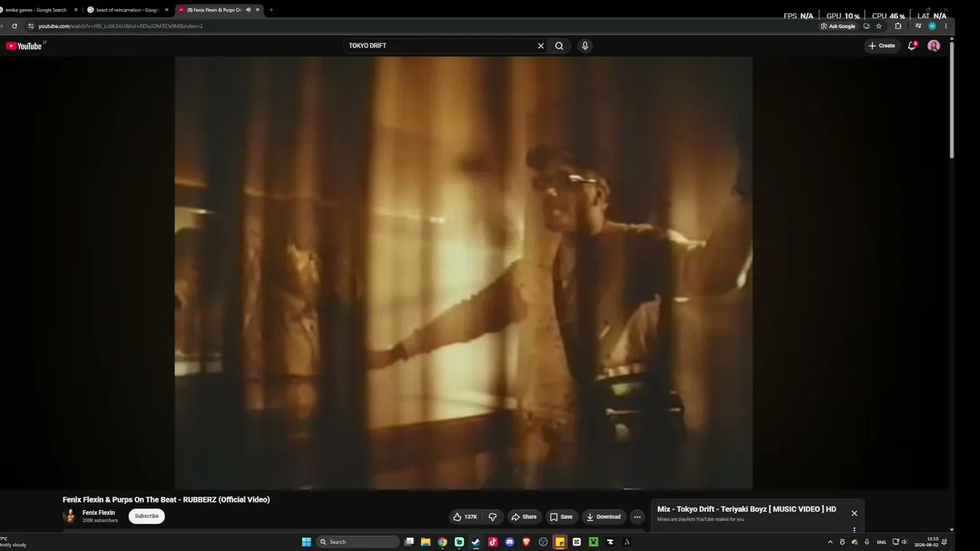980x551 pixels.
Task: Start voice search with the microphone
Action: pos(585,46)
